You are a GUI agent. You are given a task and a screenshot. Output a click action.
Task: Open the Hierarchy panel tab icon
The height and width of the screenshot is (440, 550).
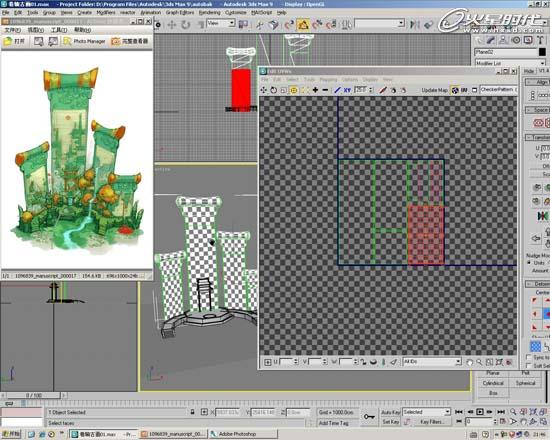pos(503,40)
